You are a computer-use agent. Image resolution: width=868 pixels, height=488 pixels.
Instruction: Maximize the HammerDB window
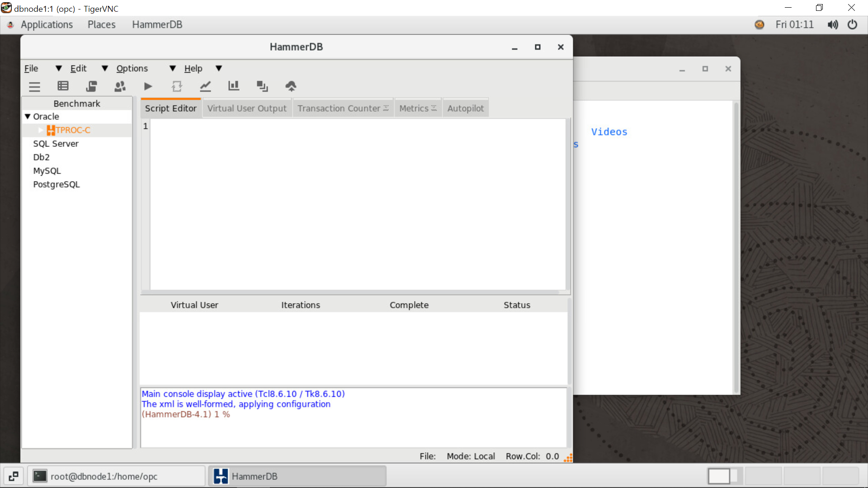coord(538,47)
